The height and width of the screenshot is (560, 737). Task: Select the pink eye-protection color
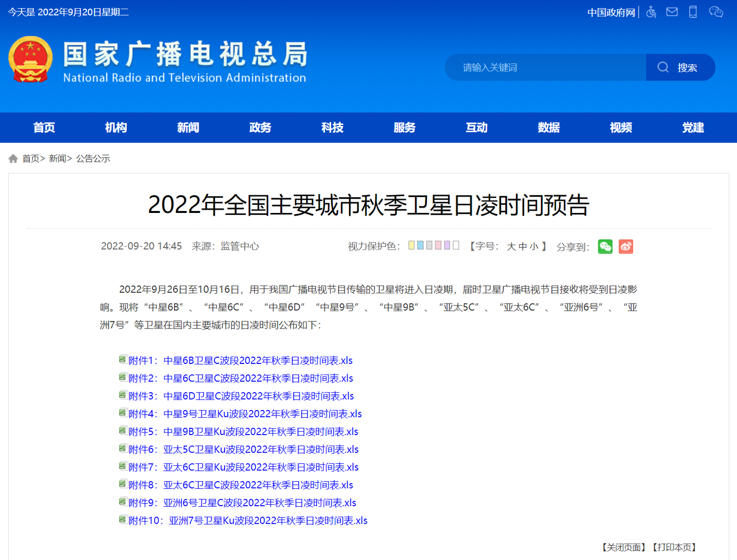click(x=438, y=245)
